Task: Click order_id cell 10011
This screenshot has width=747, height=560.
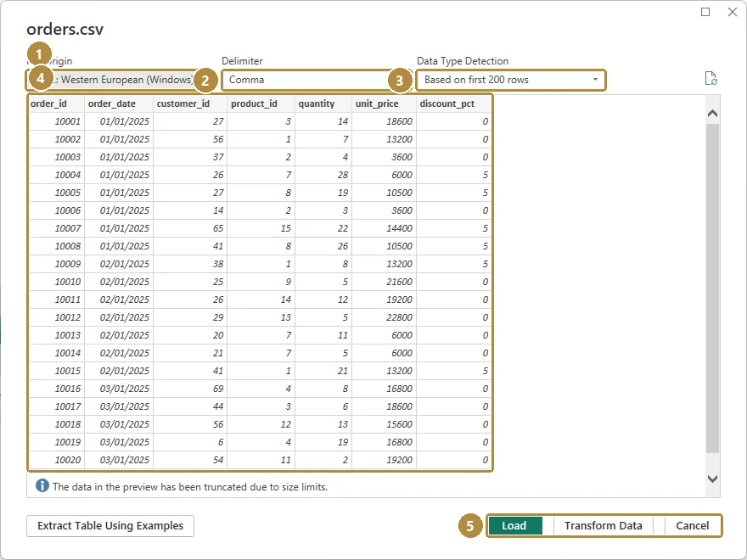Action: click(x=57, y=300)
